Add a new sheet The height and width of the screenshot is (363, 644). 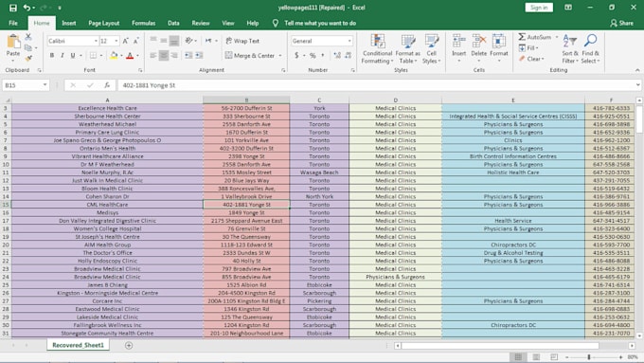click(x=129, y=345)
